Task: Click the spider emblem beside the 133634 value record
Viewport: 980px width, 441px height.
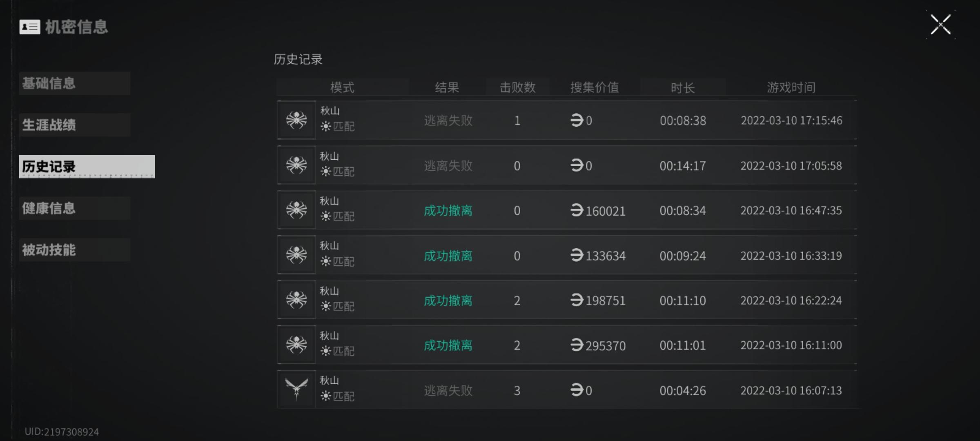Action: (296, 255)
